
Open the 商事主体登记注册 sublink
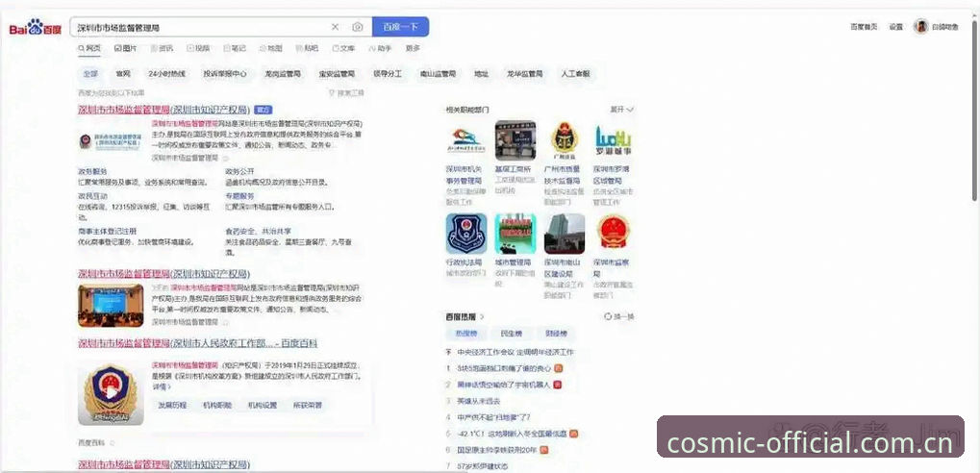tap(107, 231)
